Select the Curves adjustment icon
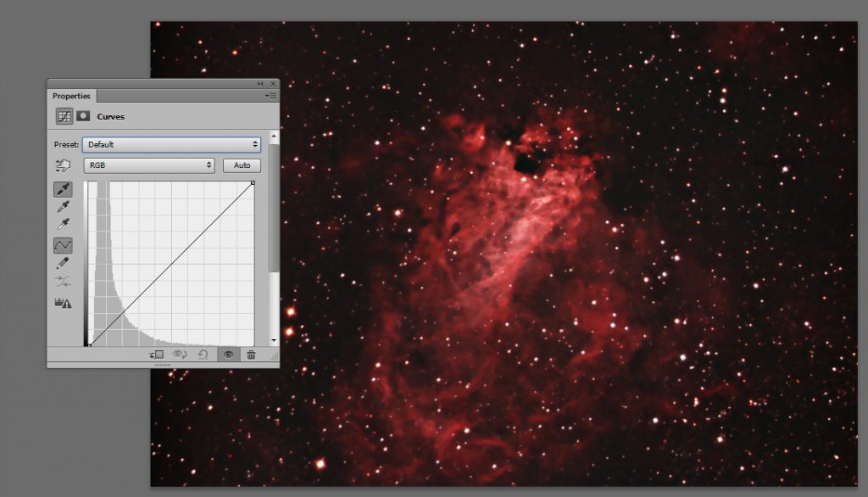The width and height of the screenshot is (868, 497). 64,116
